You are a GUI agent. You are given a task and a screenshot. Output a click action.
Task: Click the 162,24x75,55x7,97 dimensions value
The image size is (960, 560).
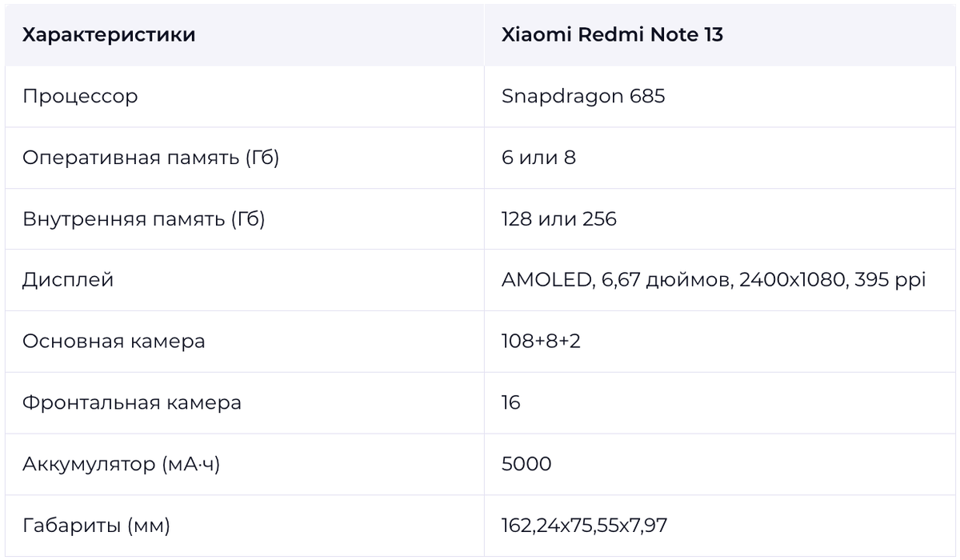585,526
